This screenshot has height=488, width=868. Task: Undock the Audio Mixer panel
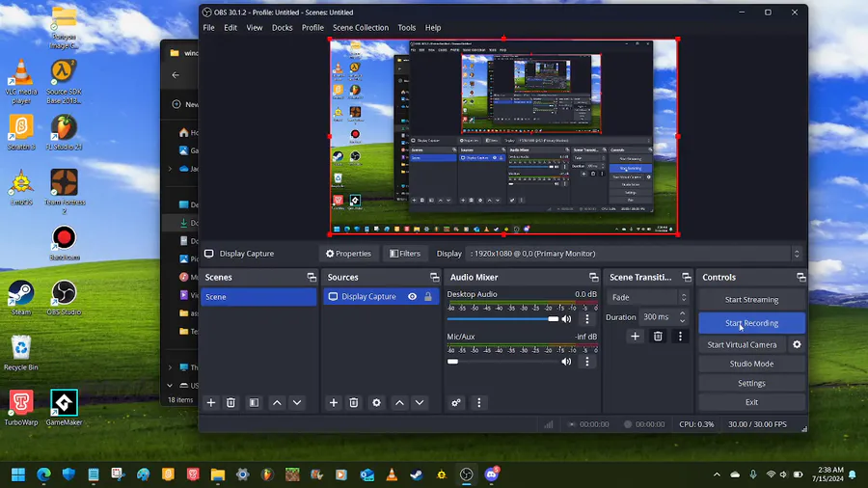[594, 277]
